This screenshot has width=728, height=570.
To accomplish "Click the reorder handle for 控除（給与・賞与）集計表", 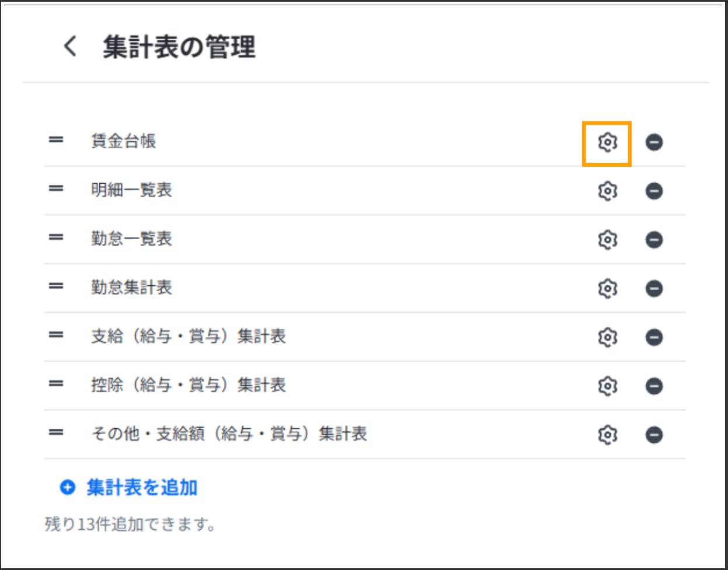I will [x=56, y=383].
